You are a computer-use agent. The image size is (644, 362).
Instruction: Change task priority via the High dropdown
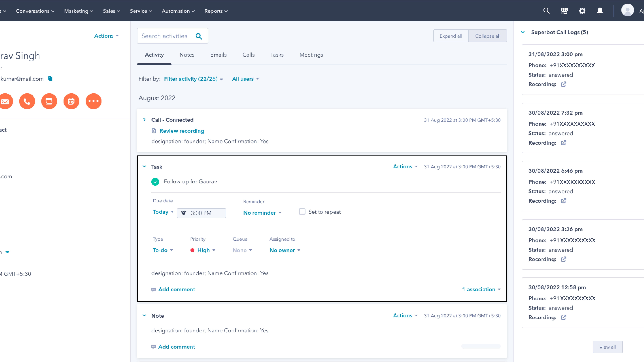click(203, 250)
